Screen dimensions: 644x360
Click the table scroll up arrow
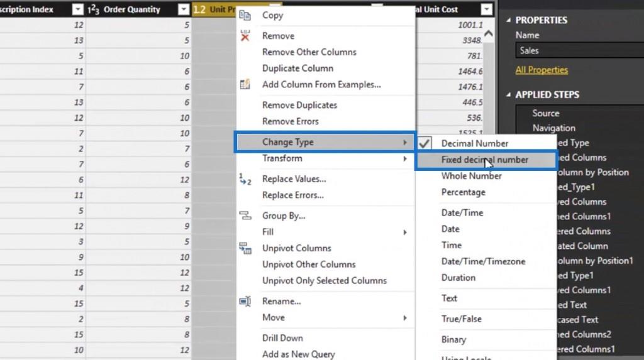click(x=488, y=34)
